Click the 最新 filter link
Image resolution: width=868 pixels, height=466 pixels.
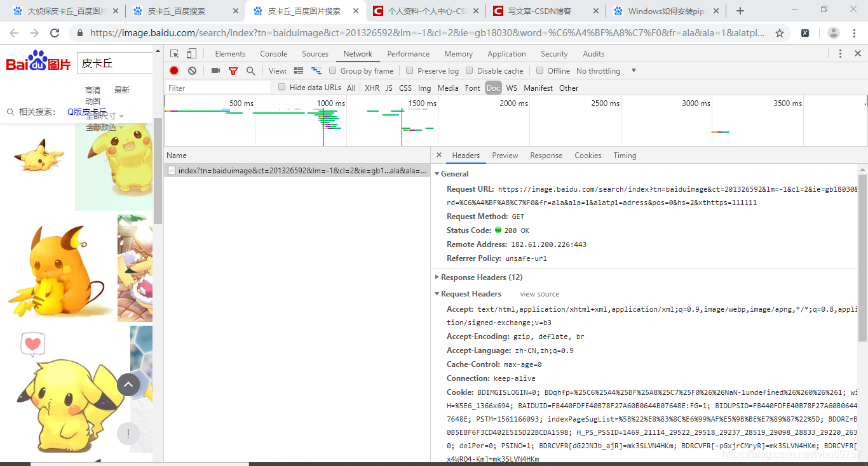[x=122, y=90]
